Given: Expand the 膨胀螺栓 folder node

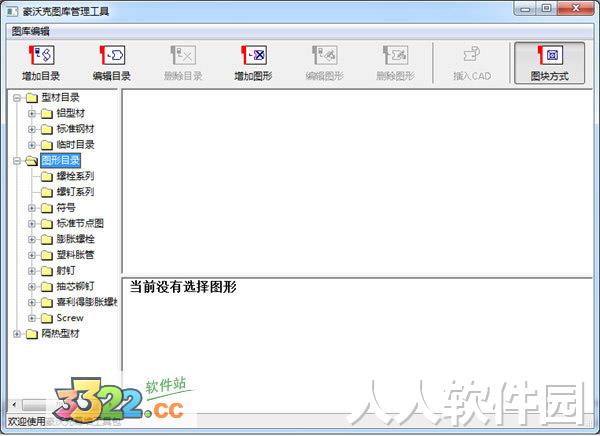Looking at the screenshot, I should click(x=32, y=240).
